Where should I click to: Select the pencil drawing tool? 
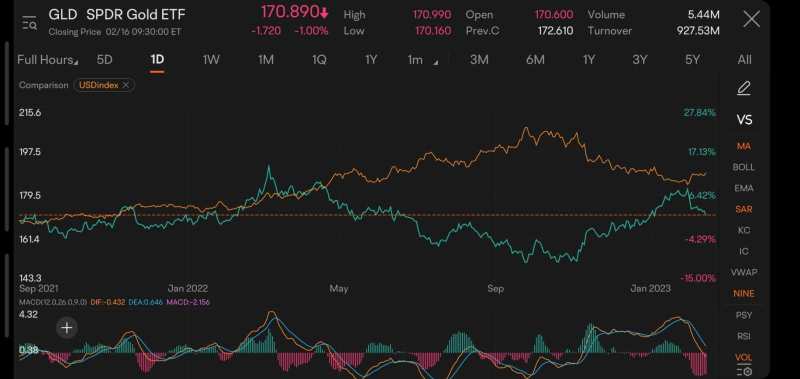pyautogui.click(x=744, y=89)
